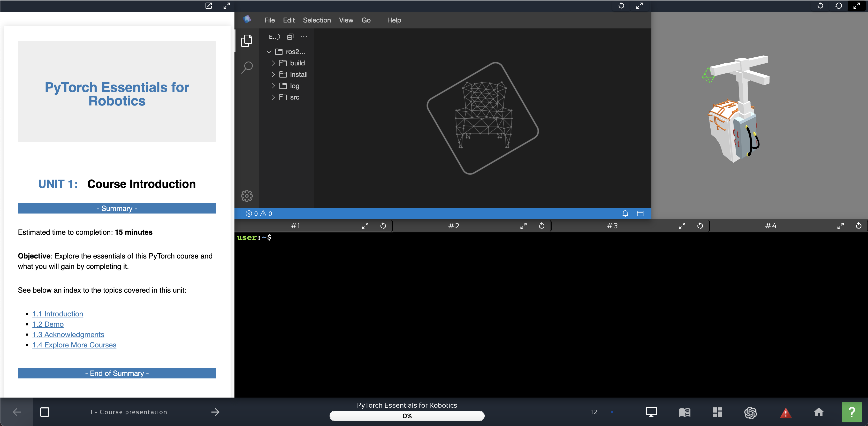Open the 1.2 Demo link
The height and width of the screenshot is (426, 868).
[x=48, y=324]
